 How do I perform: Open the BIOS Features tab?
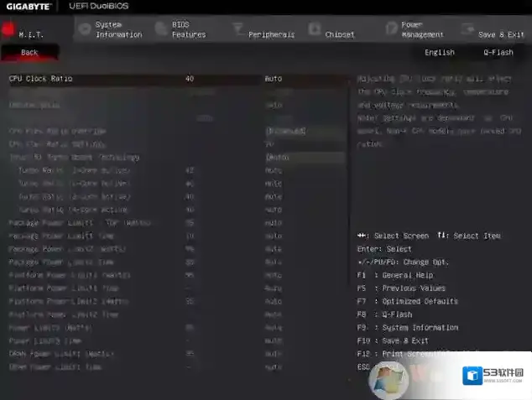point(188,30)
